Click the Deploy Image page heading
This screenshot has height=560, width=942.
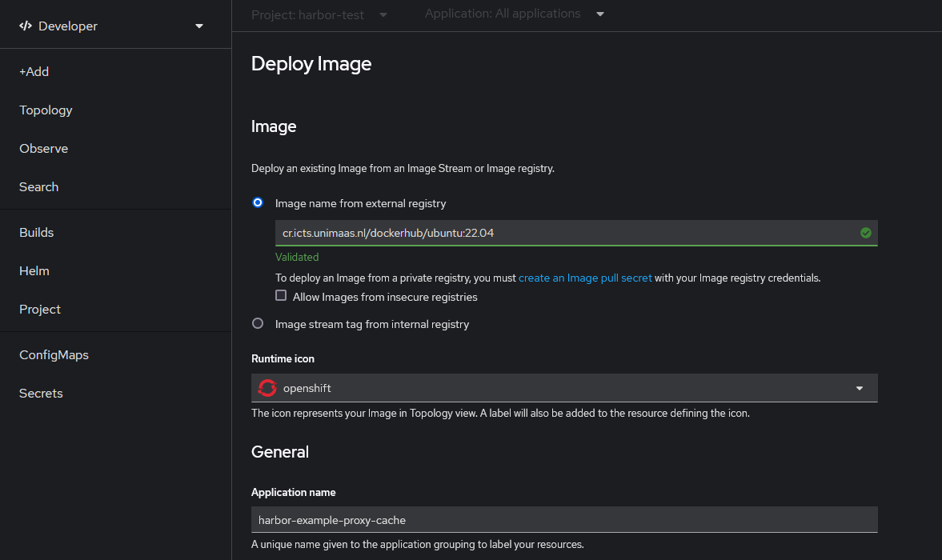311,64
